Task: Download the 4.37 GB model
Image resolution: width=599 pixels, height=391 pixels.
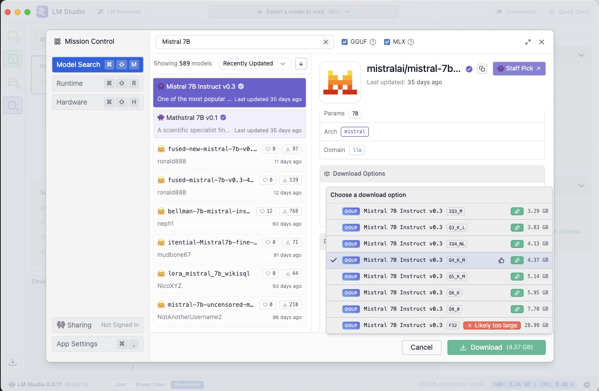Action: [496, 347]
